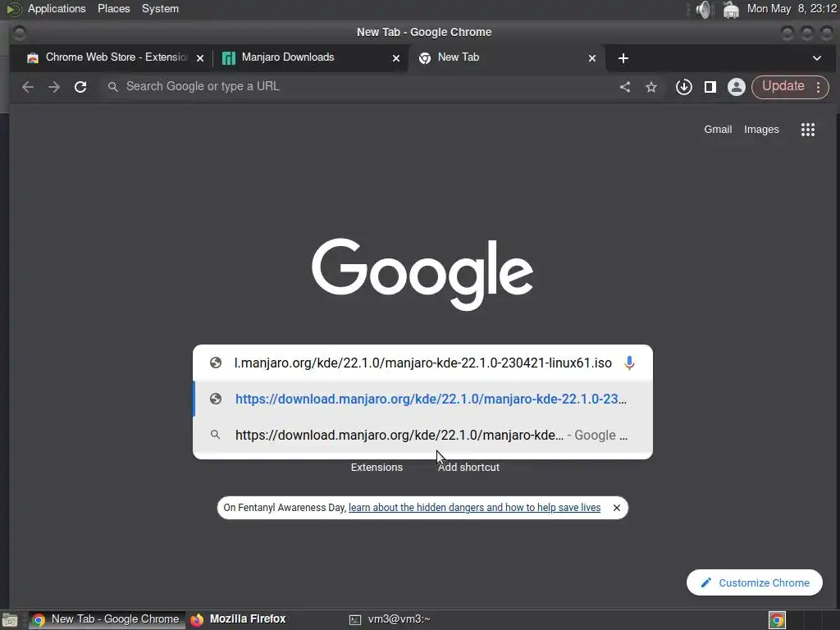Dismiss the Fentanyl Awareness Day banner
This screenshot has width=840, height=630.
[x=617, y=508]
